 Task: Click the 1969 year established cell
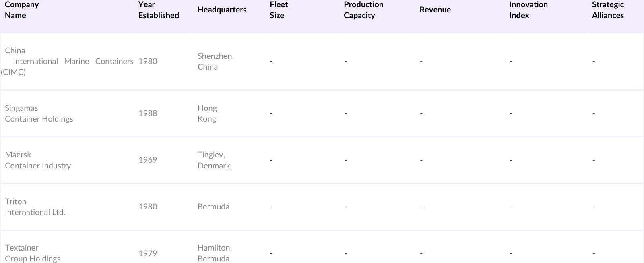click(148, 160)
